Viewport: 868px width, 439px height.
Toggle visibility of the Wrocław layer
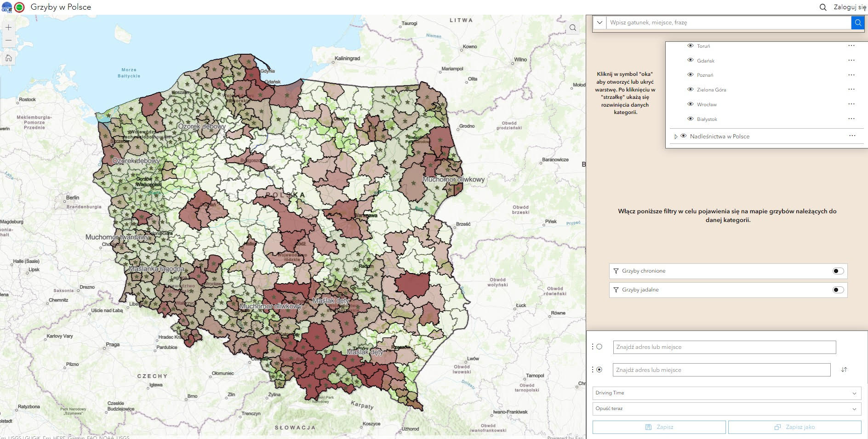point(690,104)
